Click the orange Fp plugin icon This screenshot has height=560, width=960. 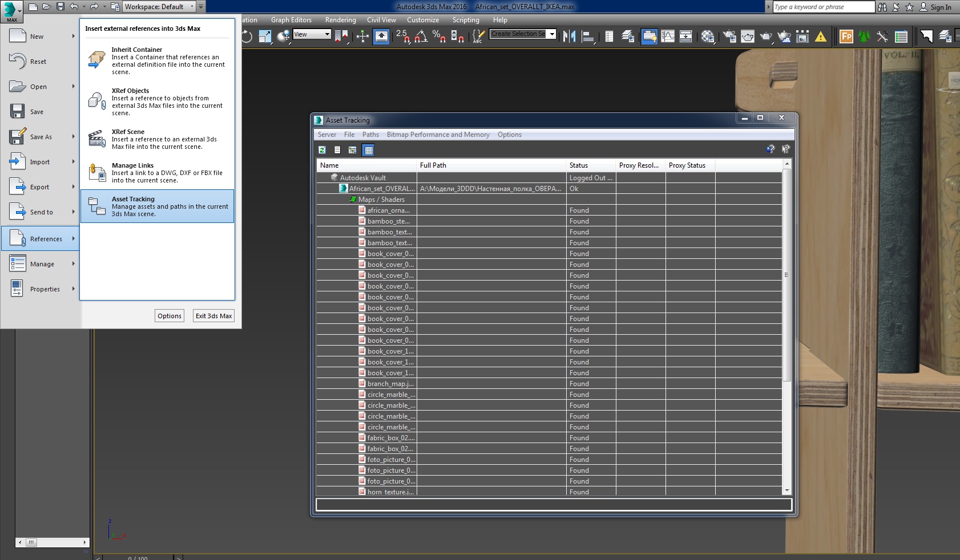pos(846,36)
